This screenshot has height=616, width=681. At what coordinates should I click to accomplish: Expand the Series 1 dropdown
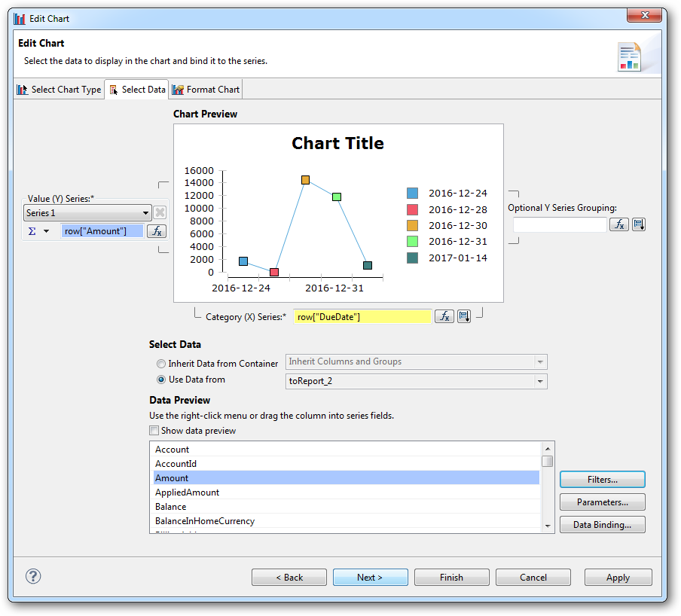[145, 214]
